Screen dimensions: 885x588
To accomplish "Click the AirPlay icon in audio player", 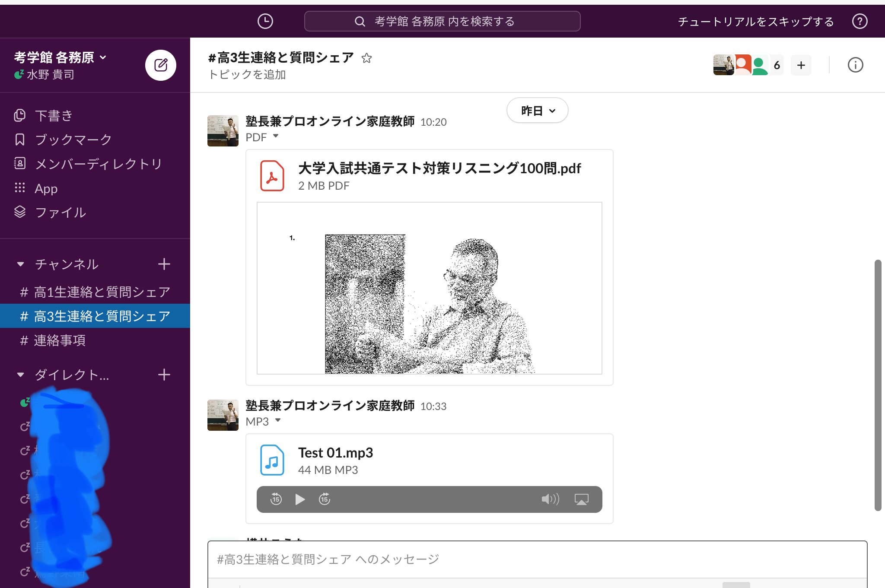I will (x=582, y=499).
